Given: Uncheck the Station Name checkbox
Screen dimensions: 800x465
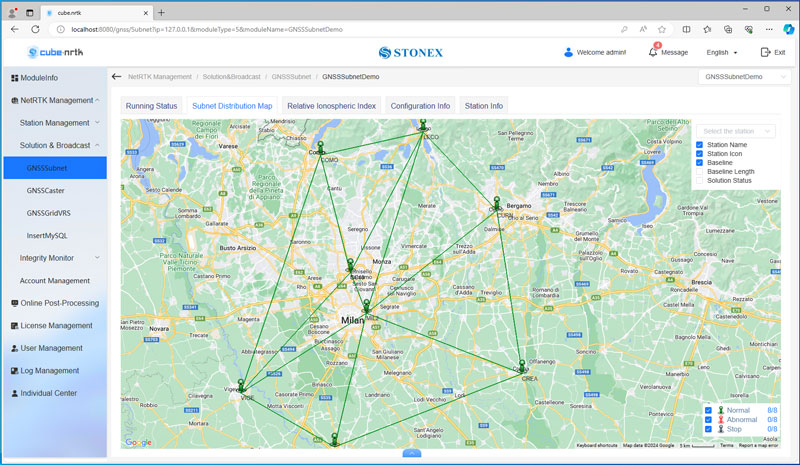Looking at the screenshot, I should coord(700,145).
